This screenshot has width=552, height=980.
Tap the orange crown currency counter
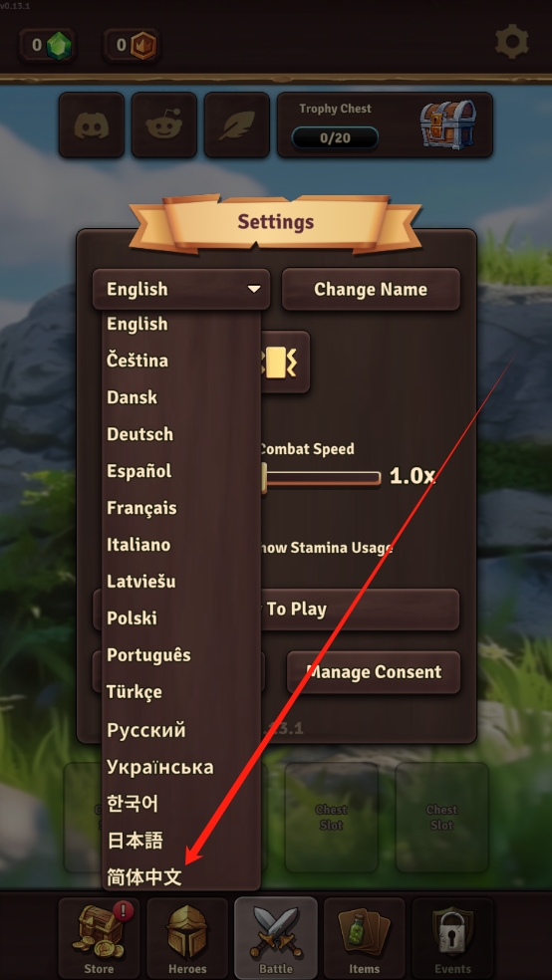(132, 45)
